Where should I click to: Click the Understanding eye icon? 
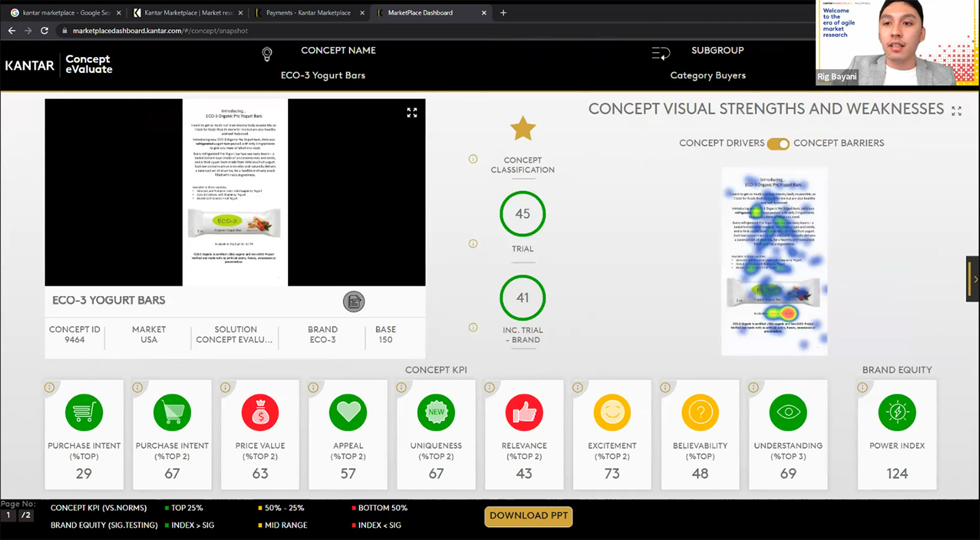pyautogui.click(x=788, y=412)
